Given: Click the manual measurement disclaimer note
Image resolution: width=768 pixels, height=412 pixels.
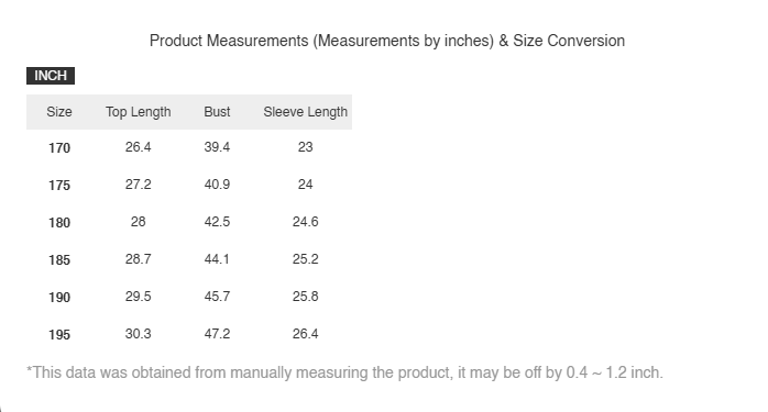Looking at the screenshot, I should [x=344, y=373].
